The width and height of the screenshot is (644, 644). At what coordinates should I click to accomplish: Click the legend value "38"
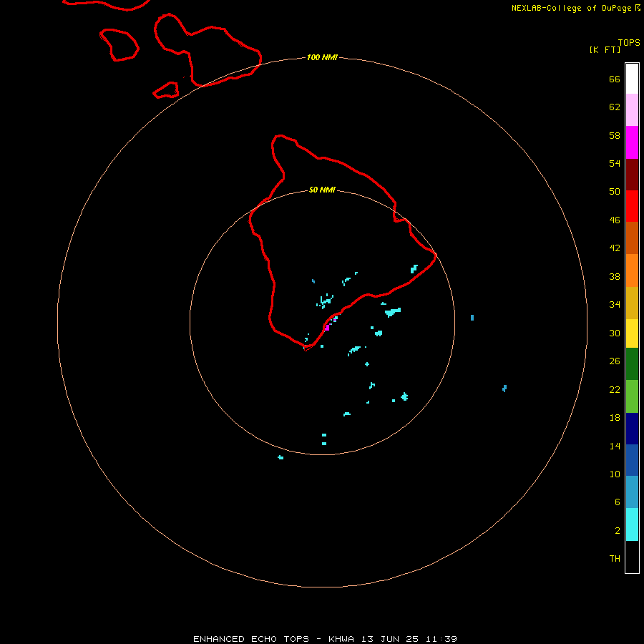pyautogui.click(x=615, y=276)
